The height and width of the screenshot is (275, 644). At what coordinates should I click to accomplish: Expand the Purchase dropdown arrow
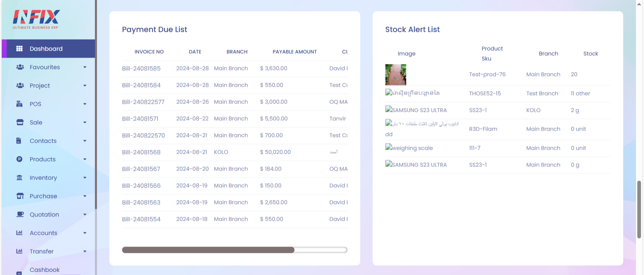coord(85,196)
